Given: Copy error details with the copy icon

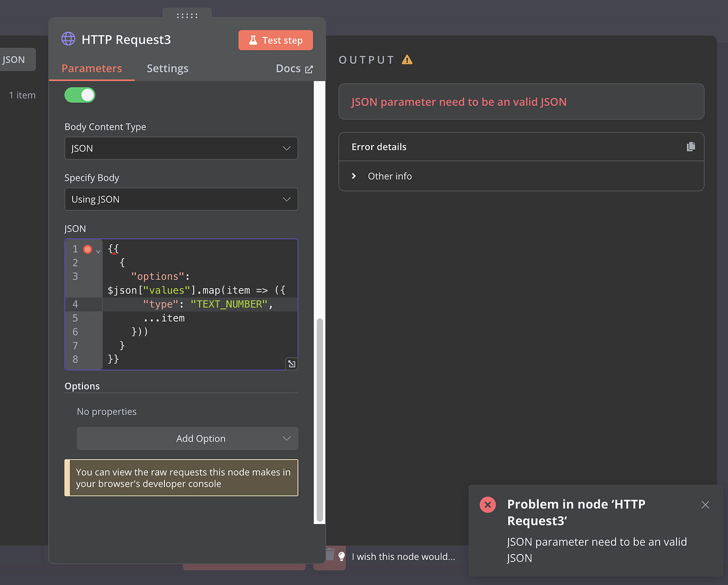Looking at the screenshot, I should tap(691, 147).
